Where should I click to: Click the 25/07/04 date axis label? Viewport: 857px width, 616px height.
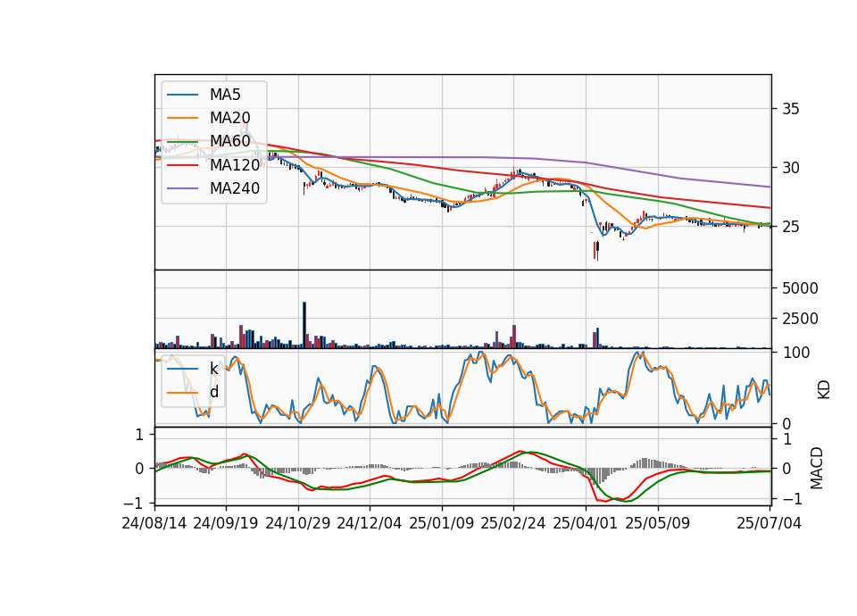point(769,523)
